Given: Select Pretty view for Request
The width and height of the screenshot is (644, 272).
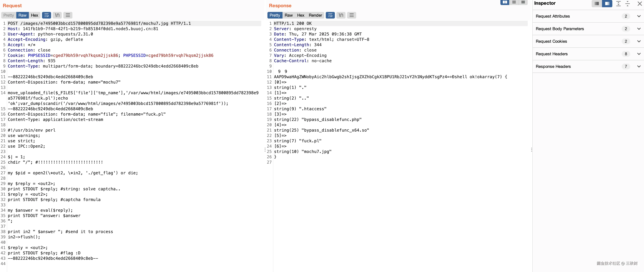Looking at the screenshot, I should click(x=8, y=15).
